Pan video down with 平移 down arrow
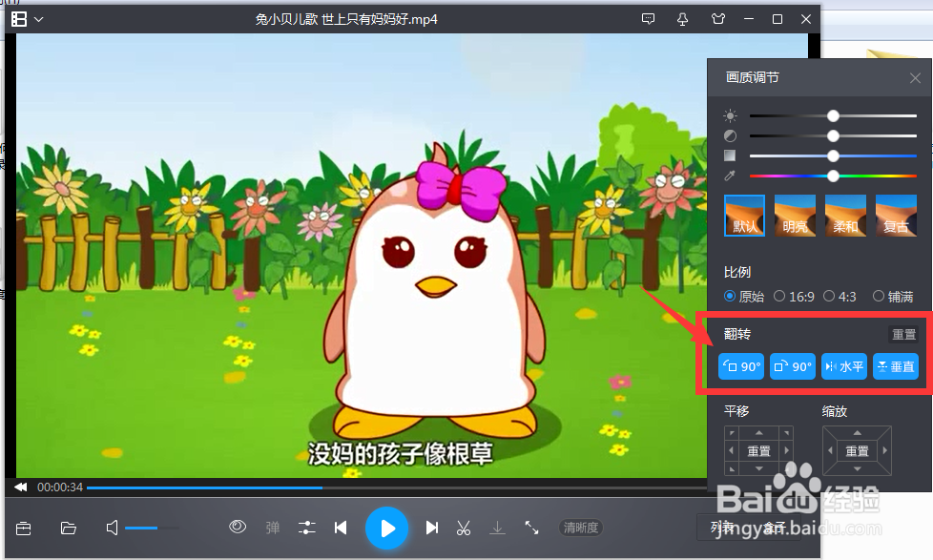This screenshot has width=933, height=560. [758, 469]
